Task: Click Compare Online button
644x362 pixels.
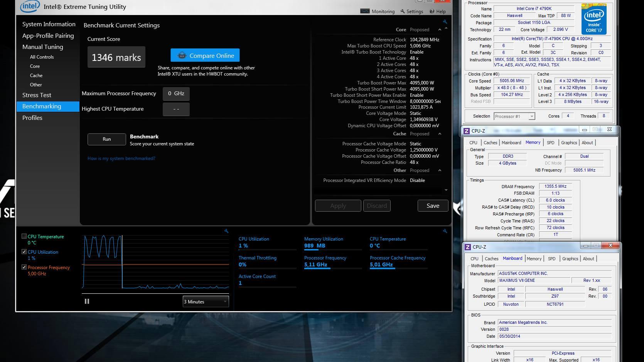Action: pyautogui.click(x=205, y=56)
